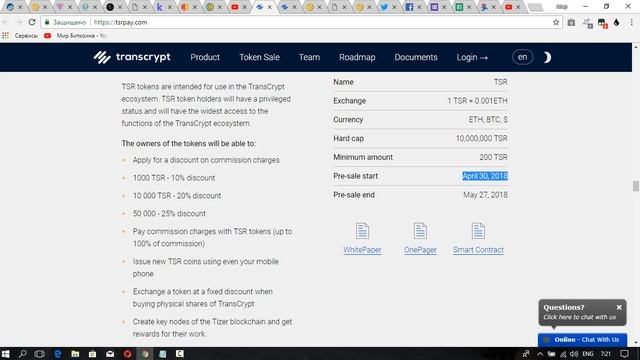Open Microsoft Edge from the taskbar
Image resolution: width=640 pixels, height=360 pixels.
point(58,353)
